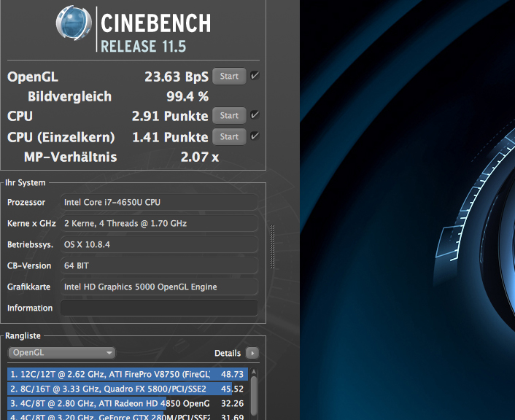
Task: Click the OpenGL score 23.63 BpS
Action: [177, 77]
